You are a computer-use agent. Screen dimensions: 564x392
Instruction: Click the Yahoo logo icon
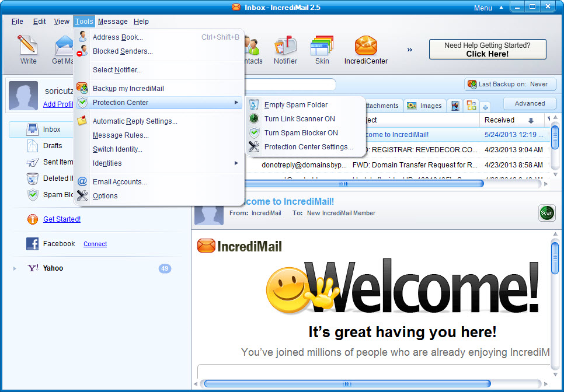click(x=33, y=268)
